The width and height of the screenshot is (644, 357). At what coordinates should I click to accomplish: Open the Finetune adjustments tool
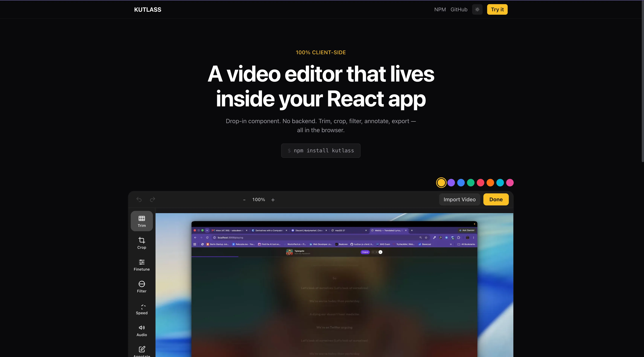[x=141, y=265]
